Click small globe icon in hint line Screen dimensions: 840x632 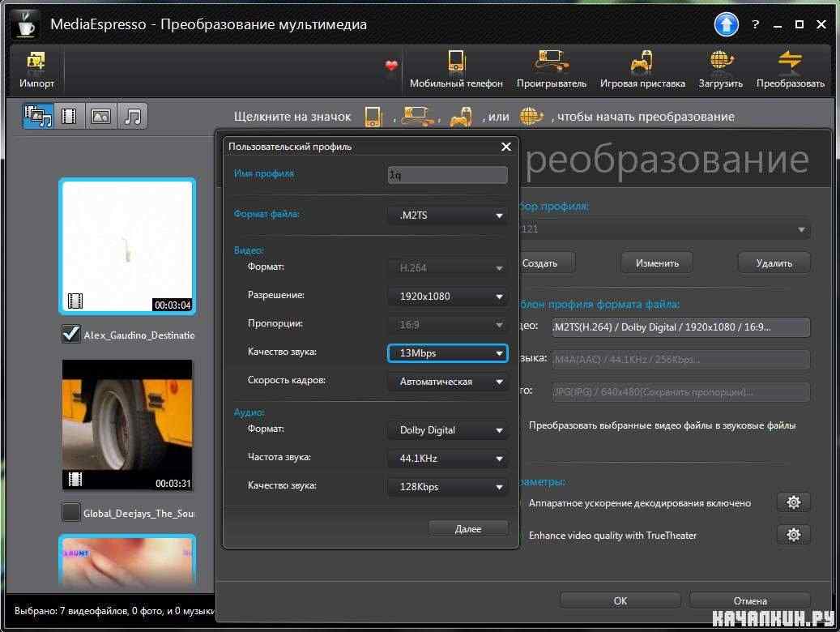click(531, 117)
